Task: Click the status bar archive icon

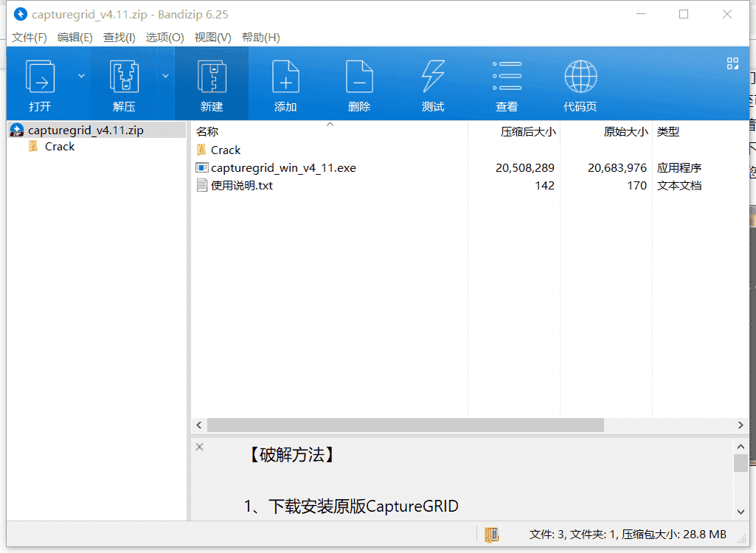Action: pos(492,534)
